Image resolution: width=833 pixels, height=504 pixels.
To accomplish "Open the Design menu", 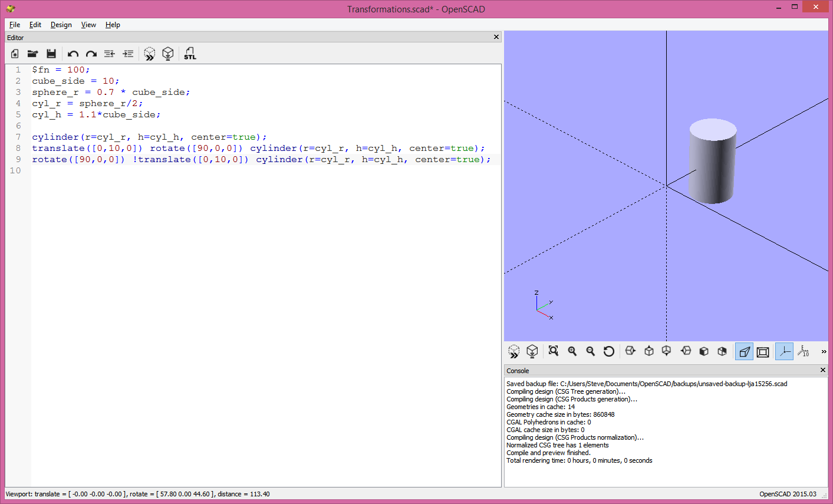I will point(61,25).
